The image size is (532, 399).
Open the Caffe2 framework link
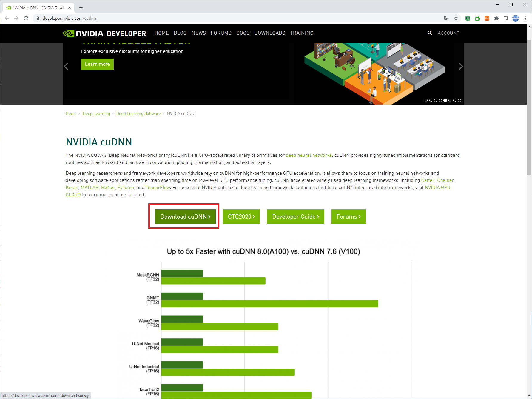pyautogui.click(x=428, y=180)
